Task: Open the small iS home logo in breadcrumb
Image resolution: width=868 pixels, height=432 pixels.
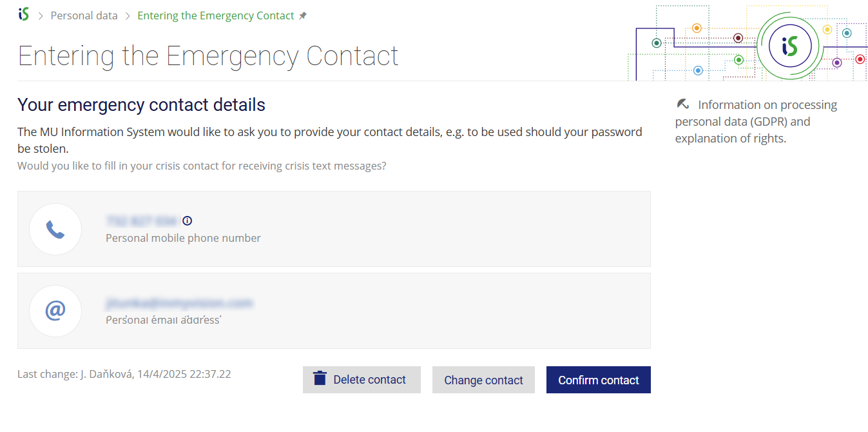Action: tap(24, 14)
